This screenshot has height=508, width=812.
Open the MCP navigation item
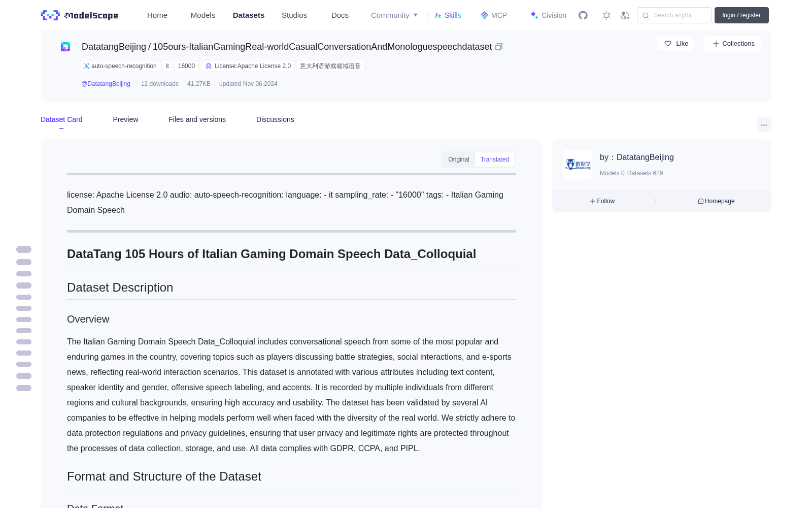click(494, 15)
